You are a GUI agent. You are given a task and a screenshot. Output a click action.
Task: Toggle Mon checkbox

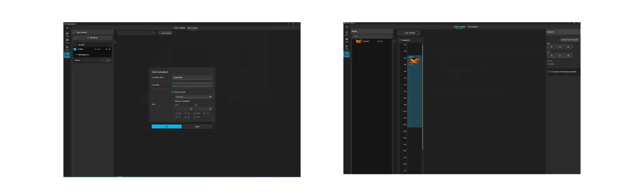click(x=176, y=113)
